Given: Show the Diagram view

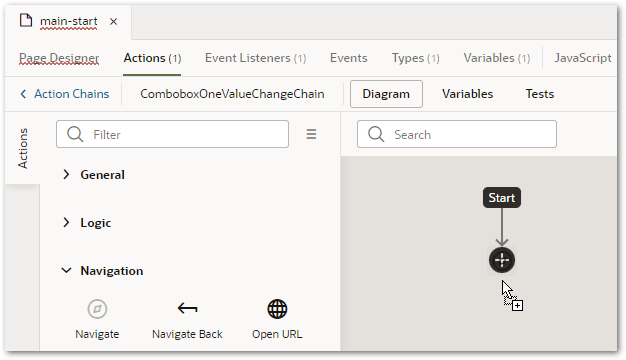Looking at the screenshot, I should [386, 94].
